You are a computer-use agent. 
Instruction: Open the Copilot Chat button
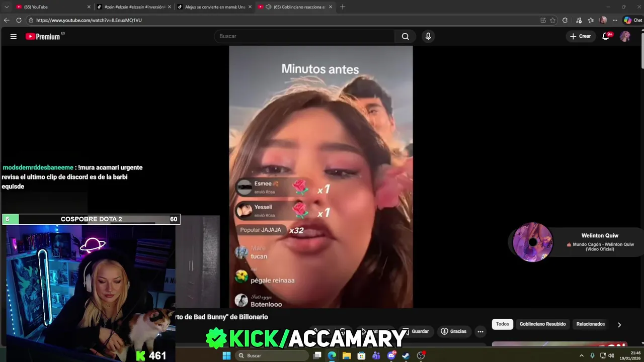click(x=633, y=20)
